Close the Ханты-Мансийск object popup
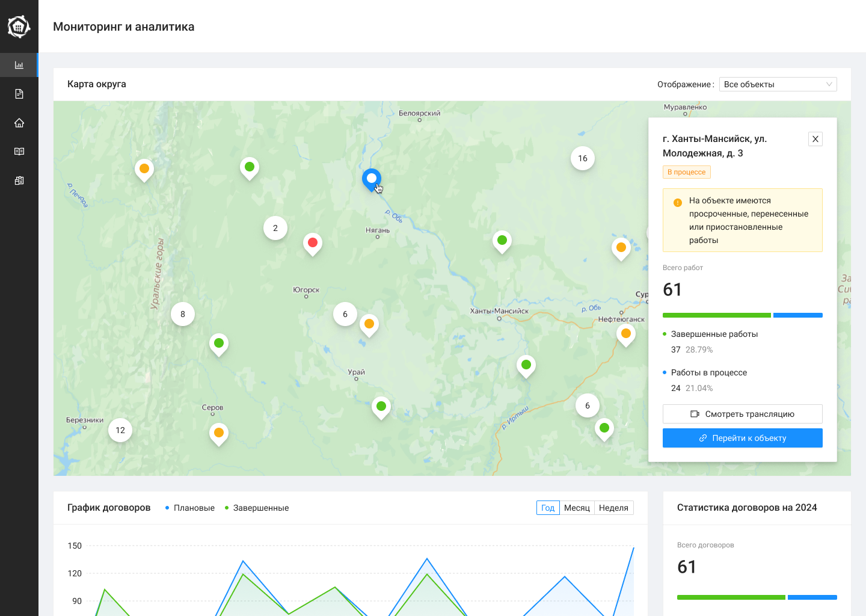The image size is (866, 616). (x=815, y=139)
